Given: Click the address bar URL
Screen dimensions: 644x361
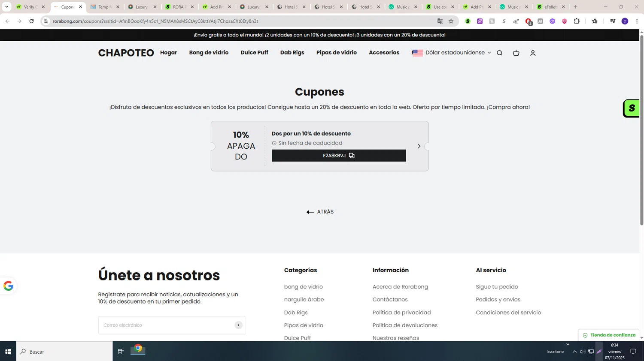Looking at the screenshot, I should pos(155,21).
